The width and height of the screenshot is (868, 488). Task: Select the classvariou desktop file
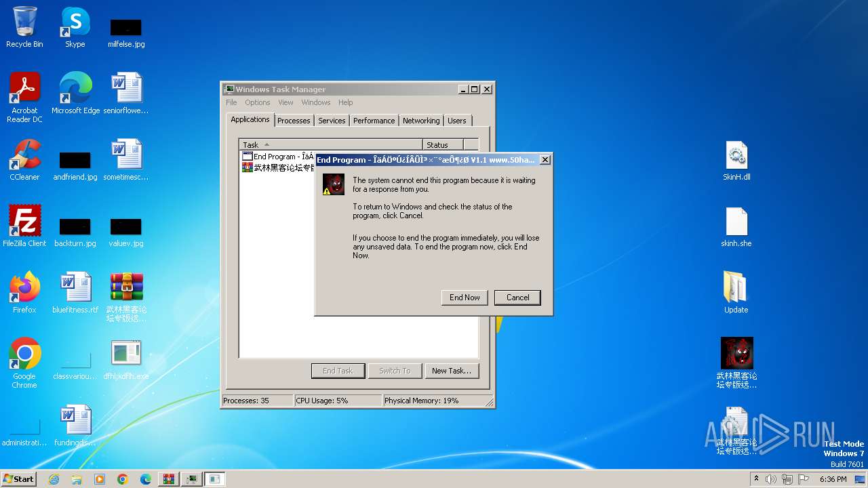point(75,364)
